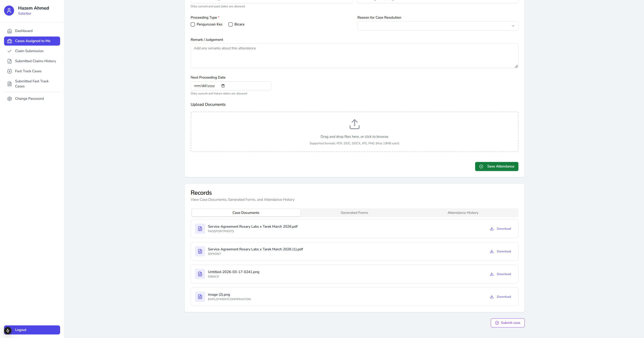This screenshot has width=644, height=338.
Task: Click the Dashboard home icon
Action: point(10,31)
